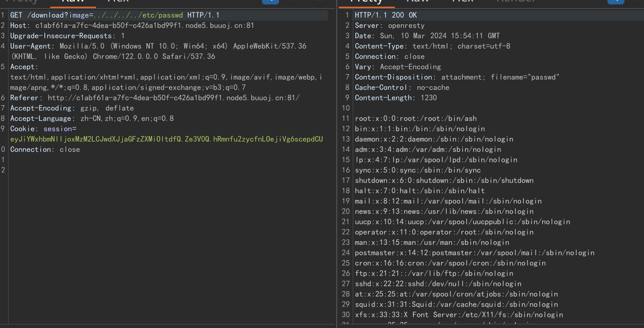The image size is (644, 328).
Task: Click the HTTP/1.1 200 OK status line
Action: 386,15
